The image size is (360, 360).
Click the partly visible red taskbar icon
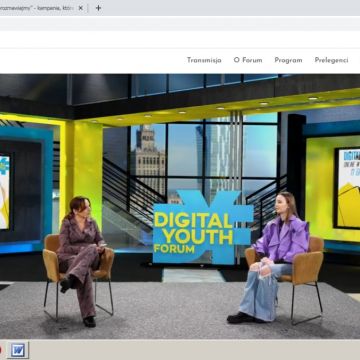(1, 350)
